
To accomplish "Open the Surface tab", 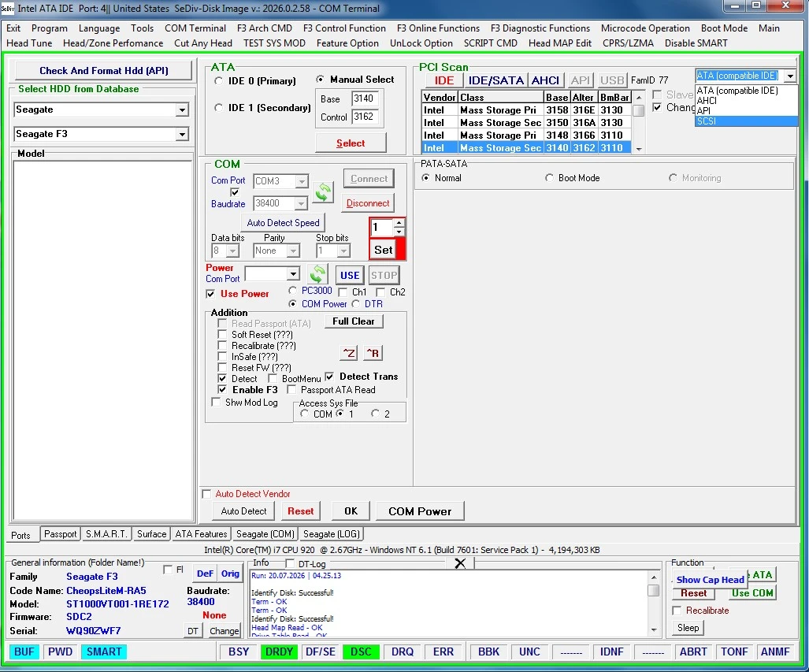I will tap(152, 534).
